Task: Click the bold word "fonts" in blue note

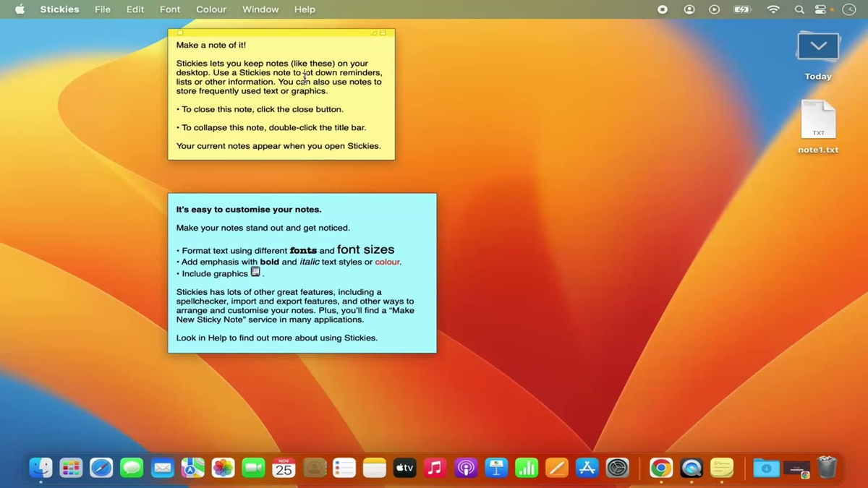Action: tap(303, 251)
